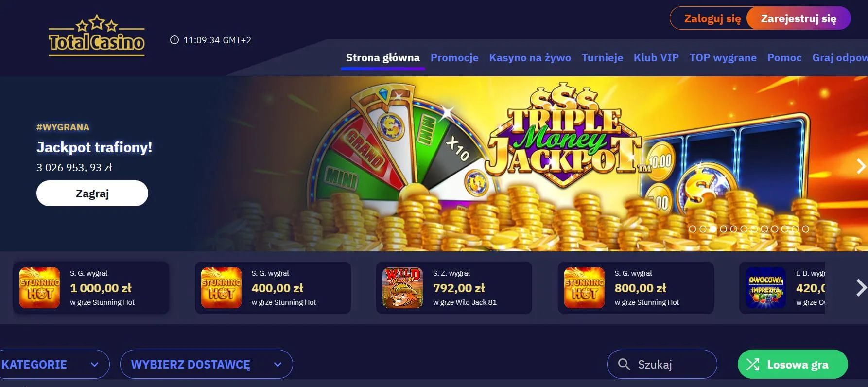Open the first Stunning Hot game thumbnail
This screenshot has width=868, height=387.
point(39,287)
